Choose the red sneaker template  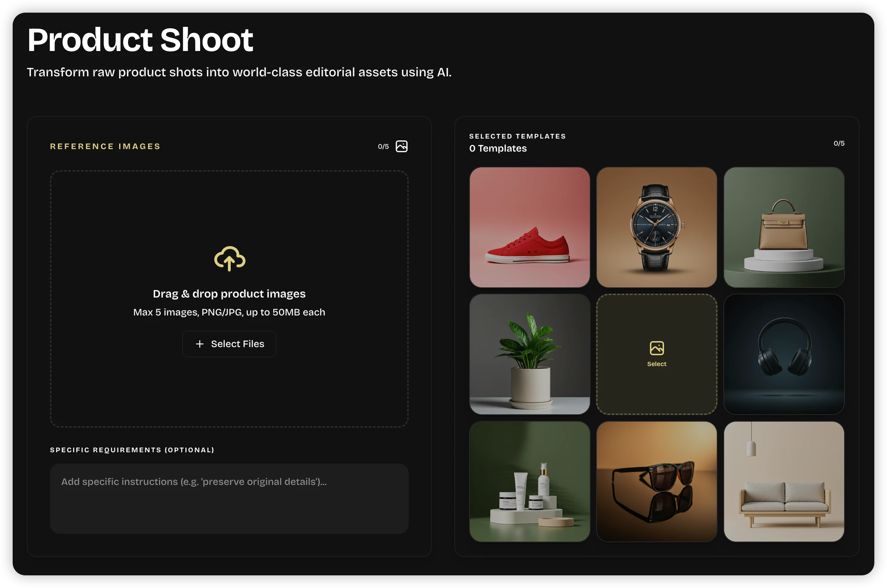pos(529,227)
